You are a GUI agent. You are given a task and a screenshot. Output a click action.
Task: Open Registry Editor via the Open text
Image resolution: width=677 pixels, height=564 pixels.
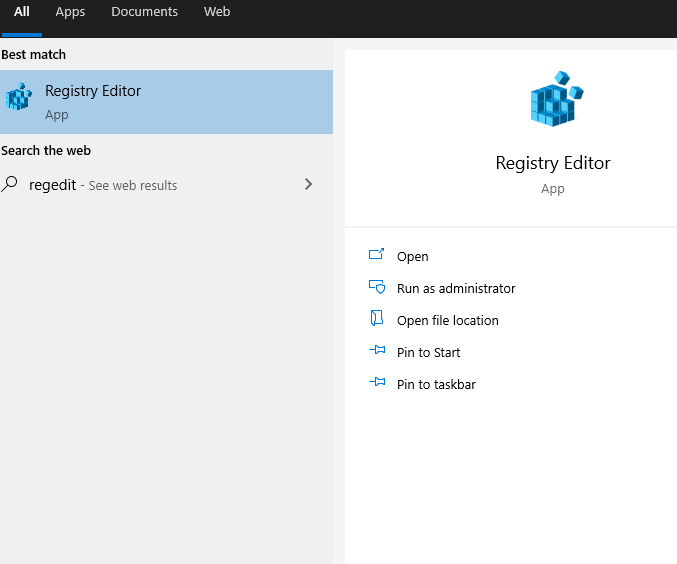(x=412, y=257)
